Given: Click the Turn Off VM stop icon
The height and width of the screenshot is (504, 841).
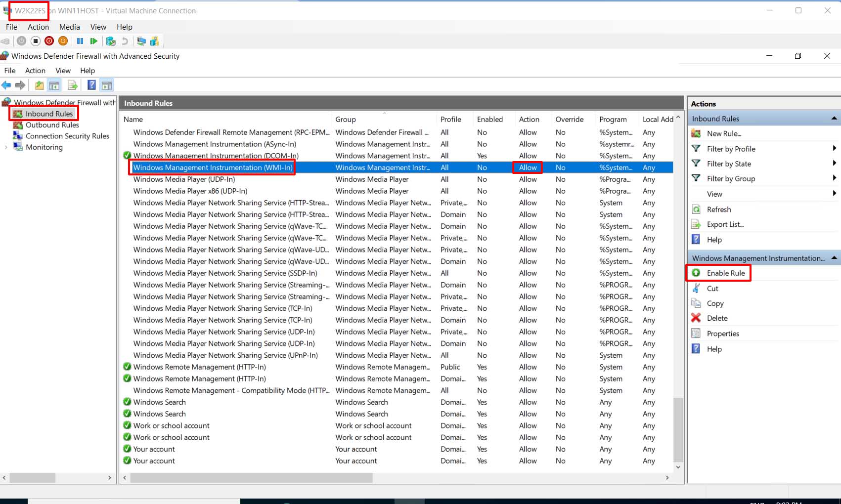Looking at the screenshot, I should pos(36,41).
